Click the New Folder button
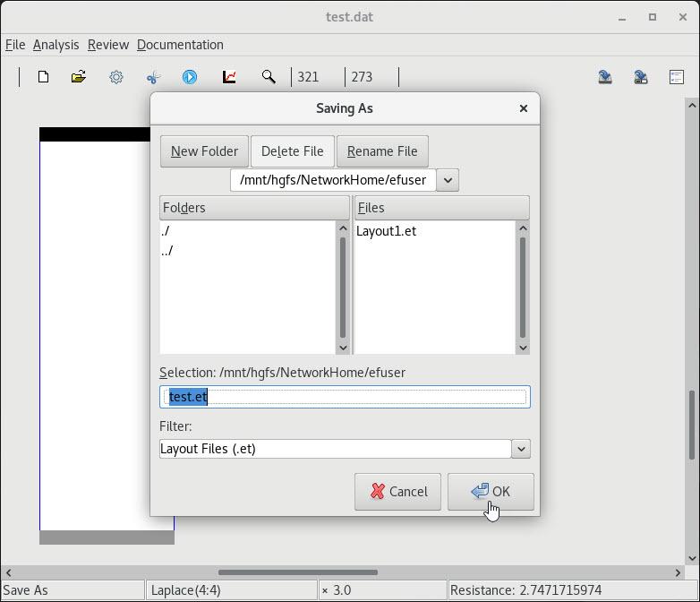Viewport: 700px width, 602px height. [x=204, y=151]
